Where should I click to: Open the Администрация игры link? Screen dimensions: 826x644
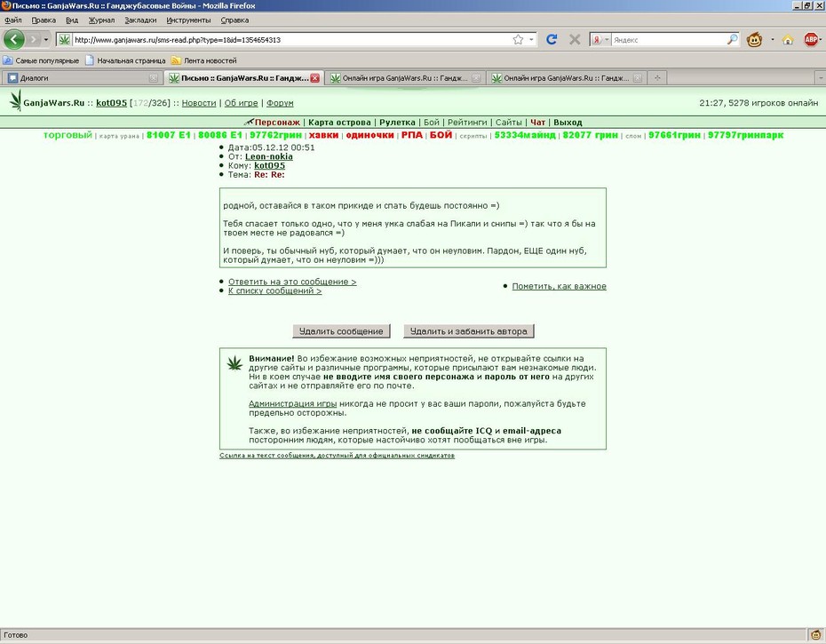point(292,403)
